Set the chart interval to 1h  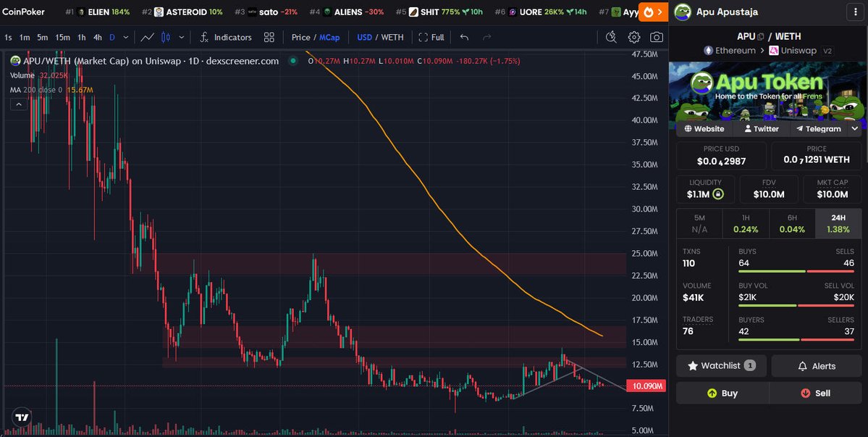pos(81,37)
